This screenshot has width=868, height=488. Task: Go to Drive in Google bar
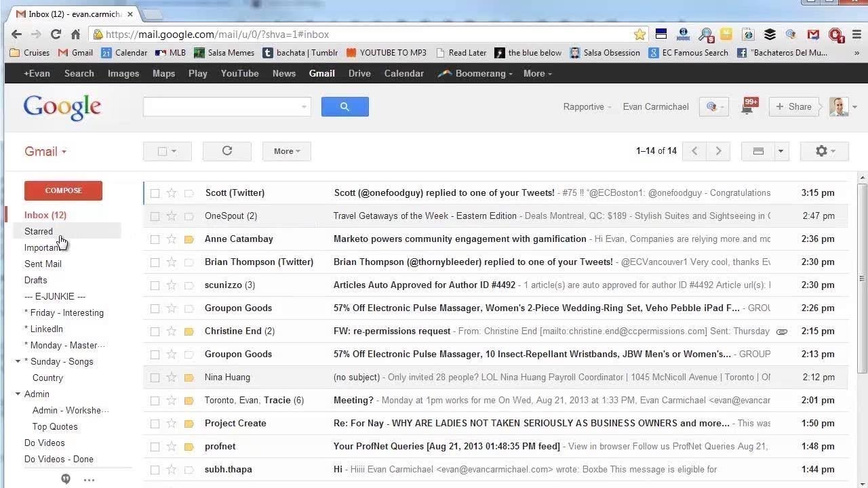[359, 73]
